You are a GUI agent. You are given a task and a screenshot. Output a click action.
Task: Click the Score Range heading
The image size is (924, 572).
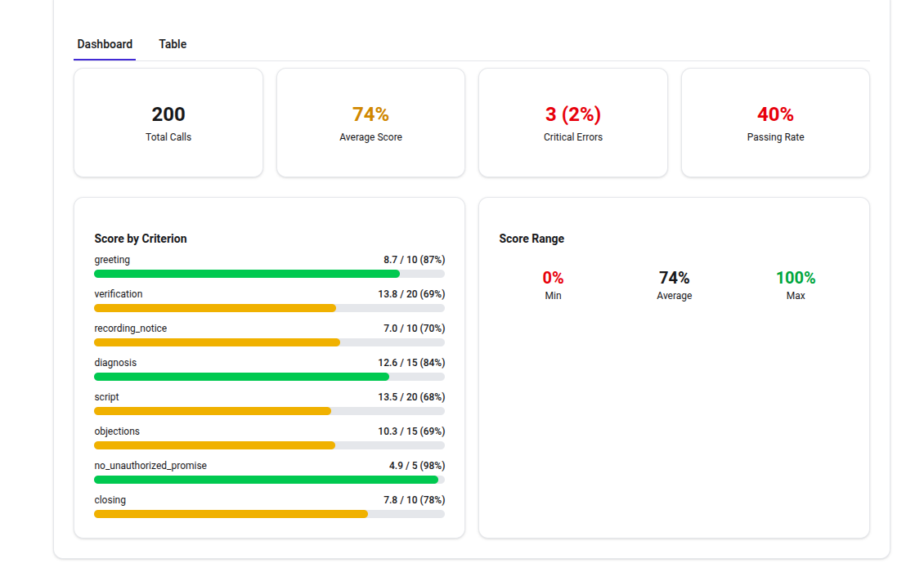[x=532, y=239]
